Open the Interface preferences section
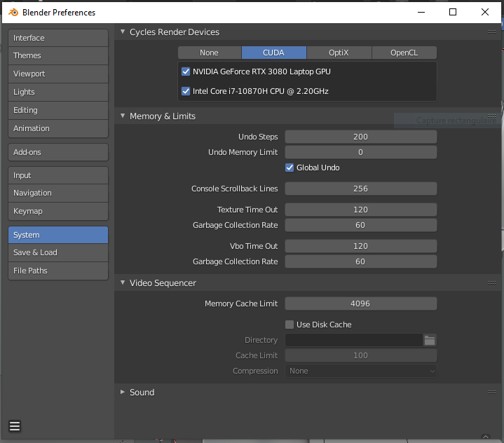 tap(58, 38)
